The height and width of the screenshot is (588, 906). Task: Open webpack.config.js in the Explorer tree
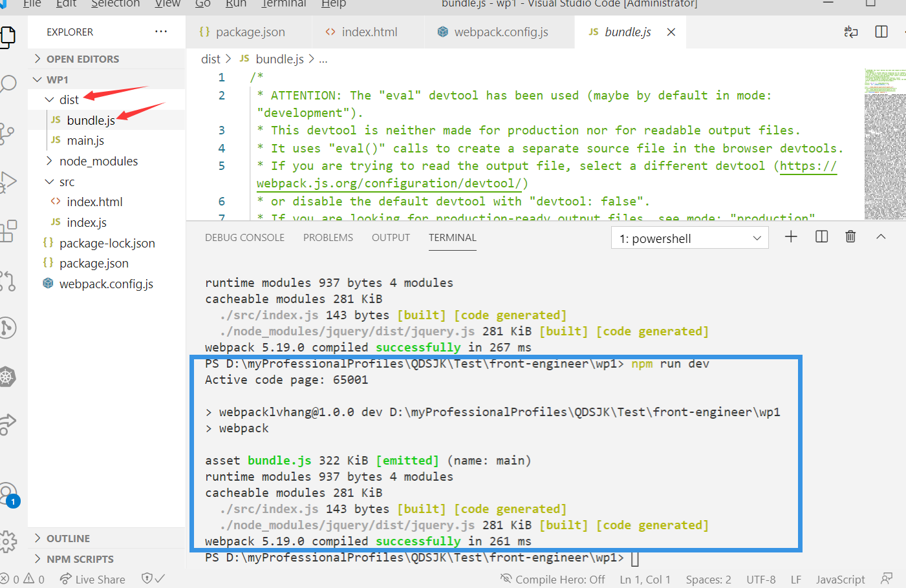106,284
